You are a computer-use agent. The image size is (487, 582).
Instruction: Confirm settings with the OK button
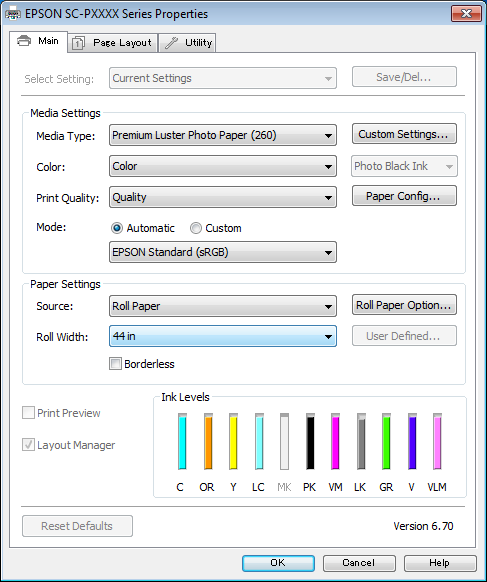(x=278, y=563)
